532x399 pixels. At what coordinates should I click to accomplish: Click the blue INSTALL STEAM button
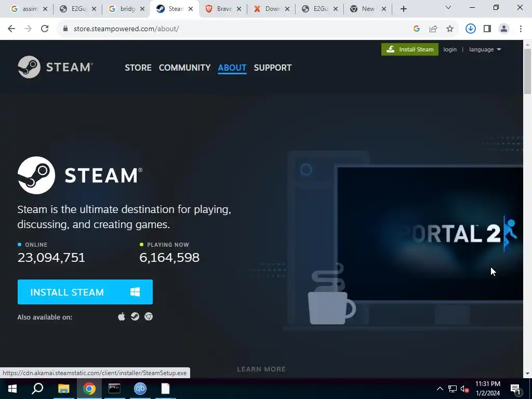[x=85, y=292]
